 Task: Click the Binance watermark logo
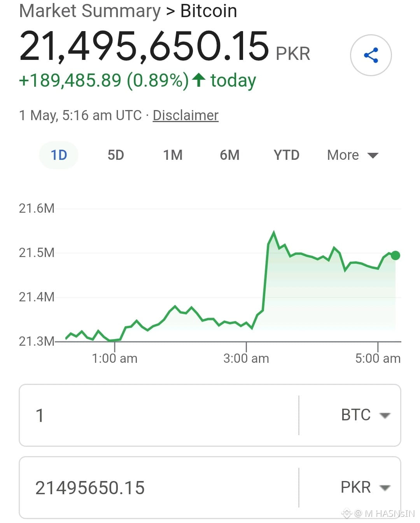coord(346,514)
